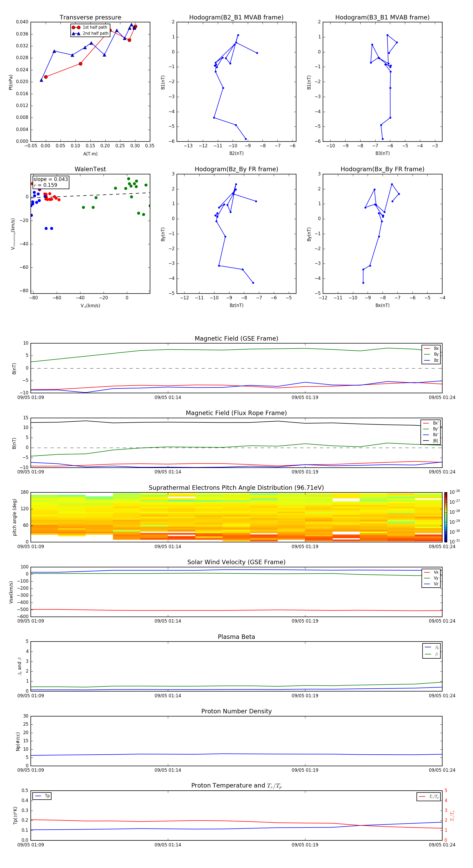Image resolution: width=473 pixels, height=868 pixels.
Task: Click the "Proton Number Density" title
Action: [x=236, y=711]
